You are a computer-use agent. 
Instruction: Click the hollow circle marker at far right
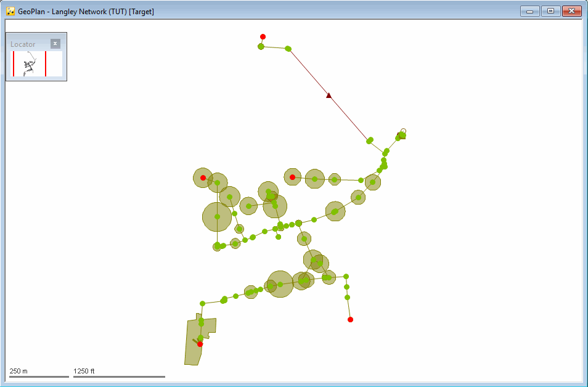pyautogui.click(x=404, y=131)
